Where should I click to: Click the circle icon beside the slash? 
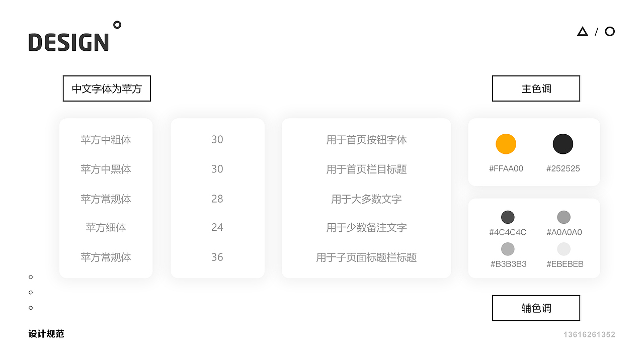(x=610, y=32)
